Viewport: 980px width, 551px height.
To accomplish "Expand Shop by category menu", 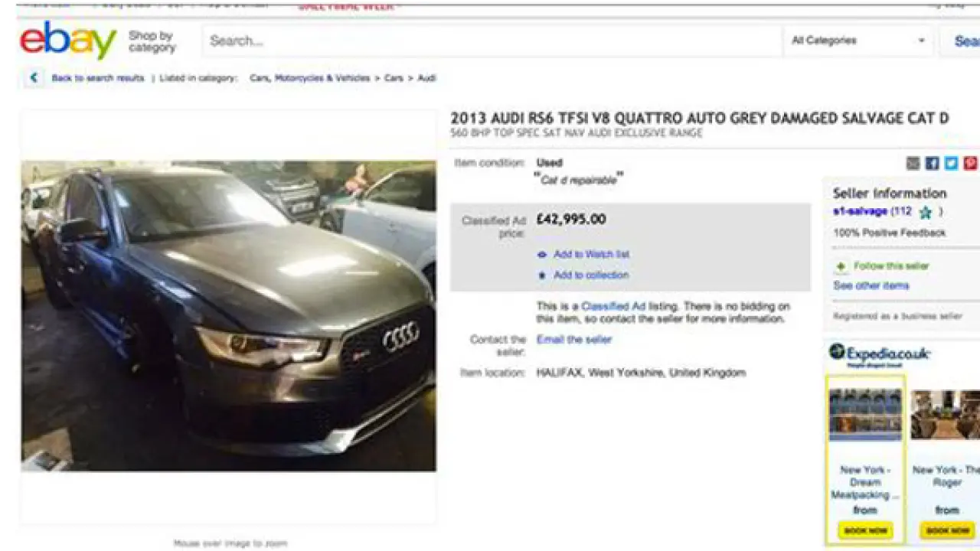I will pos(152,41).
